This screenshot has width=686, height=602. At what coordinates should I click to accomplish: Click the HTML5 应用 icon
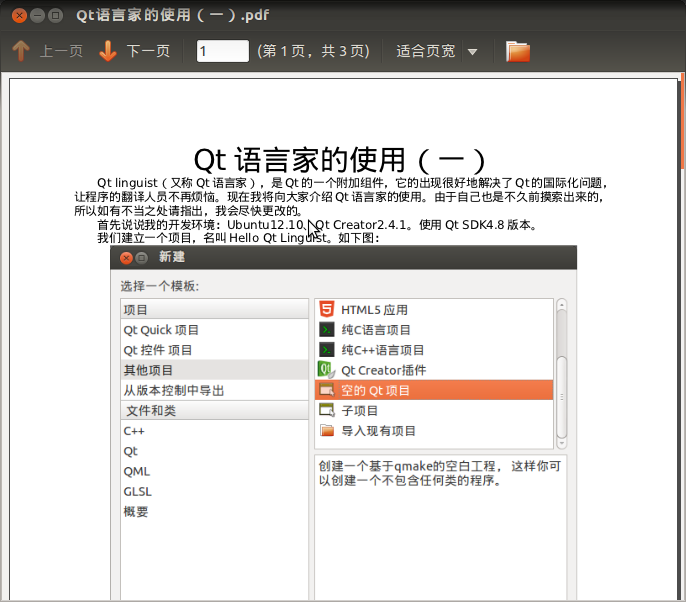(x=326, y=309)
